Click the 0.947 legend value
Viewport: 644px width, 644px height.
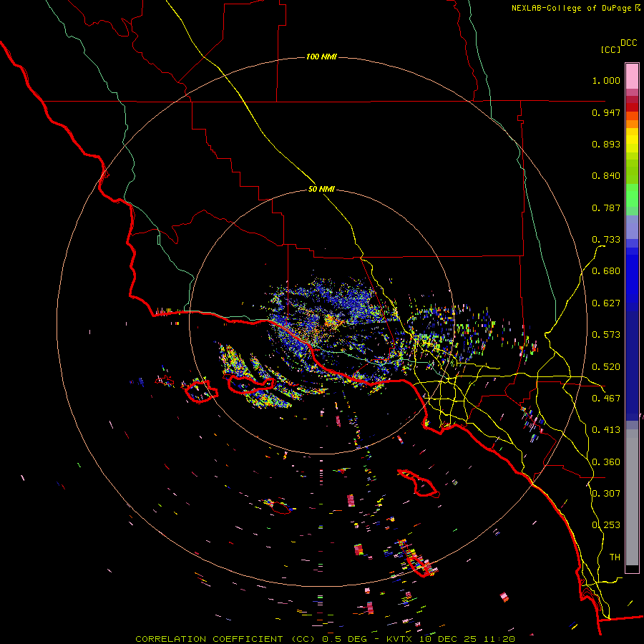click(606, 112)
